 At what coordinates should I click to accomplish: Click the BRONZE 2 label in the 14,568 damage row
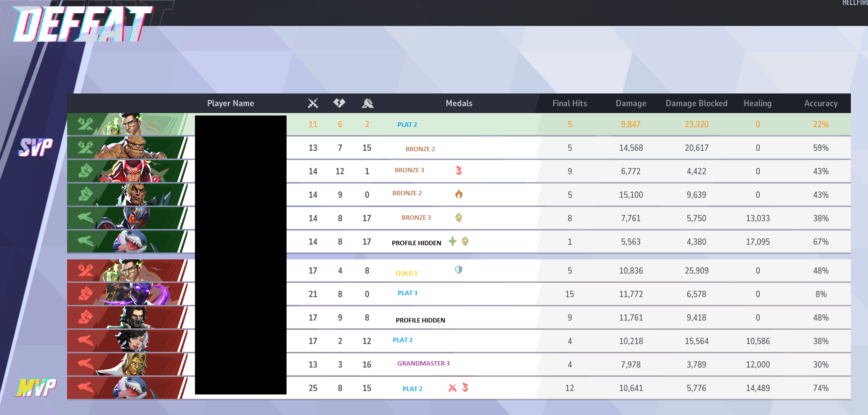[x=420, y=149]
